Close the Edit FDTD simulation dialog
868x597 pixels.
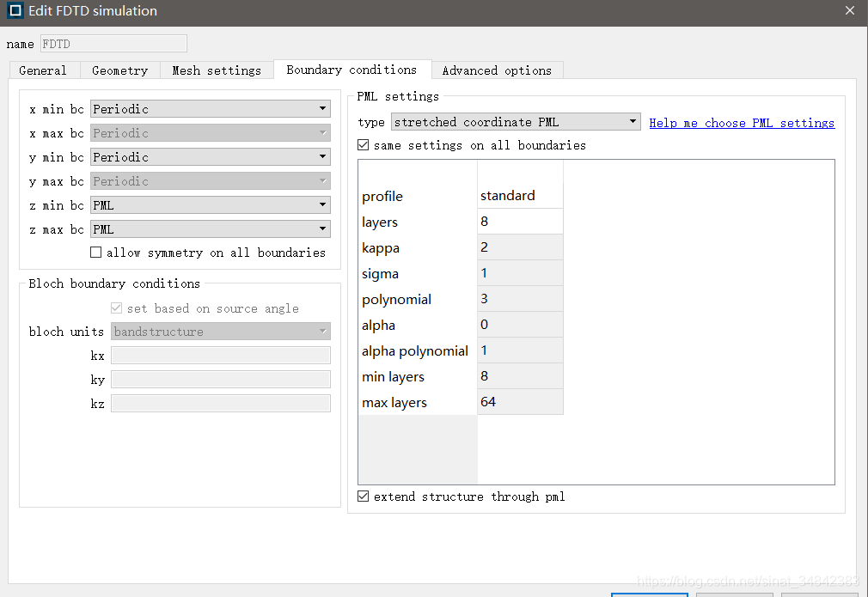(850, 10)
